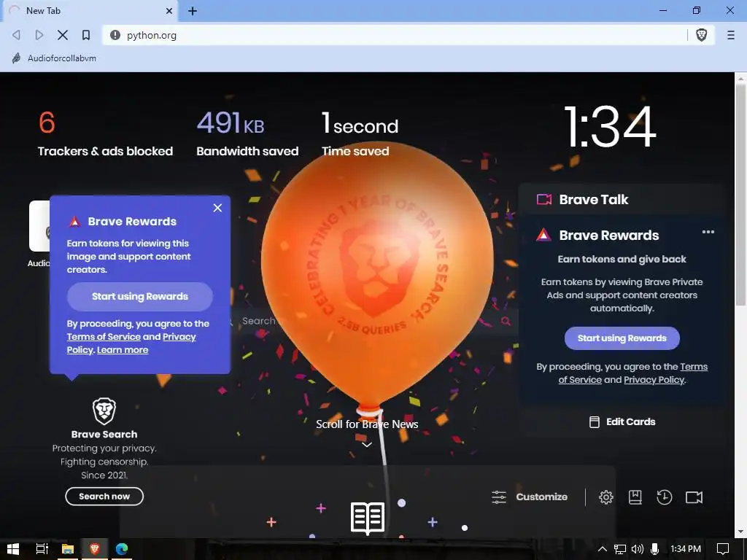This screenshot has height=560, width=747.
Task: Open bookmarks icon in bottom bar
Action: tap(635, 497)
